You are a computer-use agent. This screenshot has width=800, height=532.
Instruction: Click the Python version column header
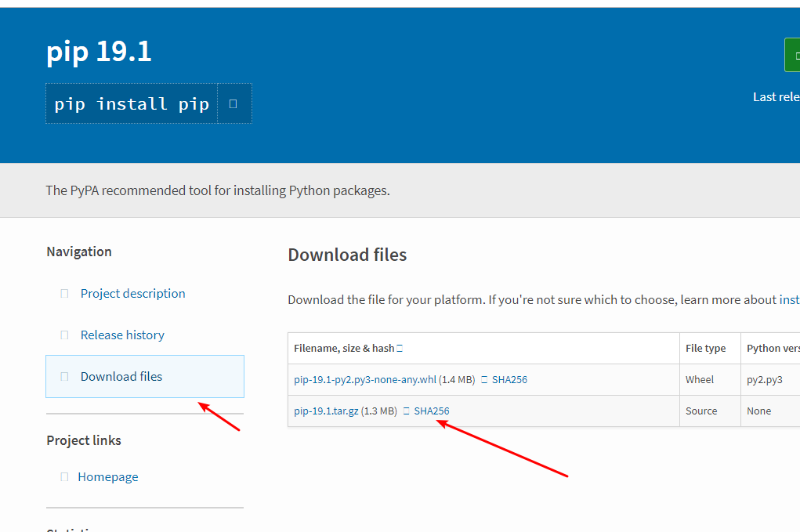[773, 349]
